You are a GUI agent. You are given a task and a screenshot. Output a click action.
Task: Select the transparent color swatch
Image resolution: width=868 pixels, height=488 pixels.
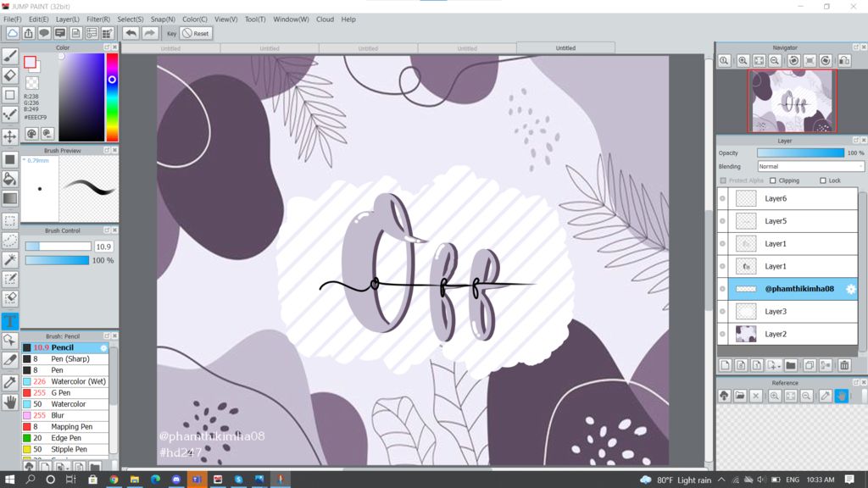(x=32, y=83)
